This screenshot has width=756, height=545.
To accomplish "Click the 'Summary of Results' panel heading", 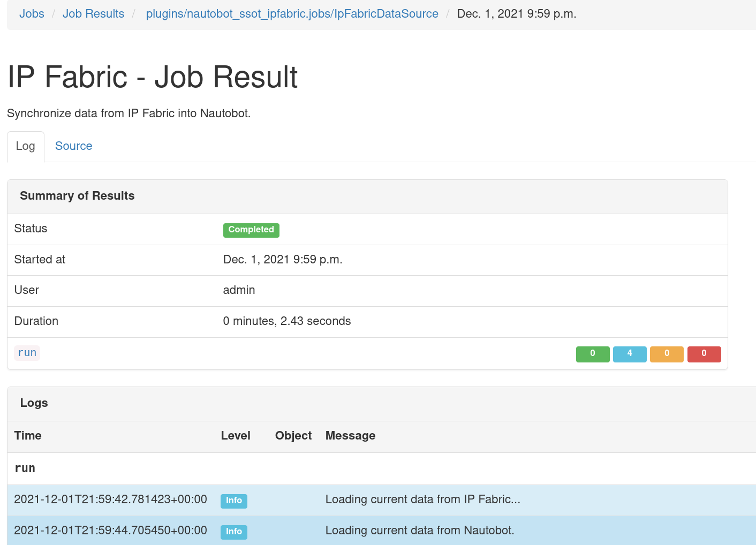I will click(x=77, y=196).
